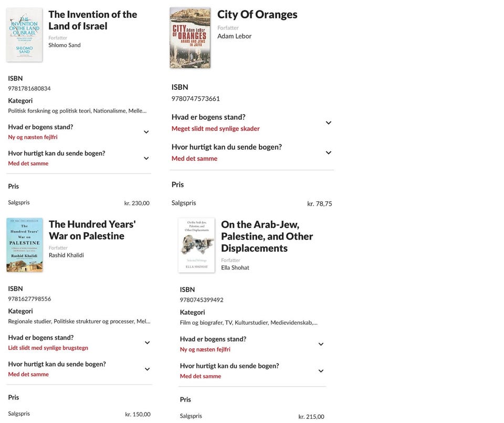Open shipping speed chevron under Rashid Khalidi book

148,369
